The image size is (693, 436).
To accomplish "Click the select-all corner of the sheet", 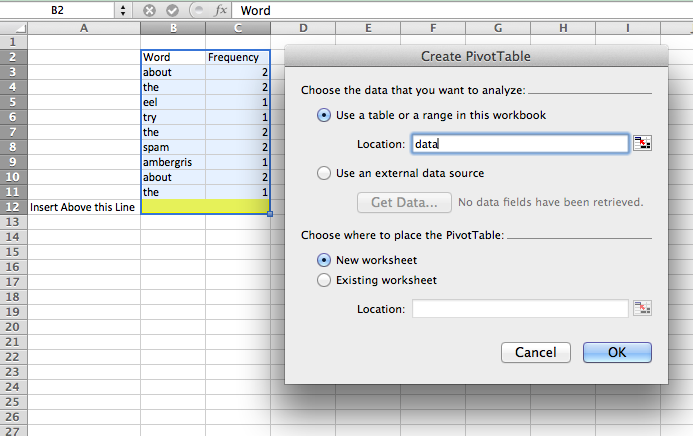I will point(13,28).
